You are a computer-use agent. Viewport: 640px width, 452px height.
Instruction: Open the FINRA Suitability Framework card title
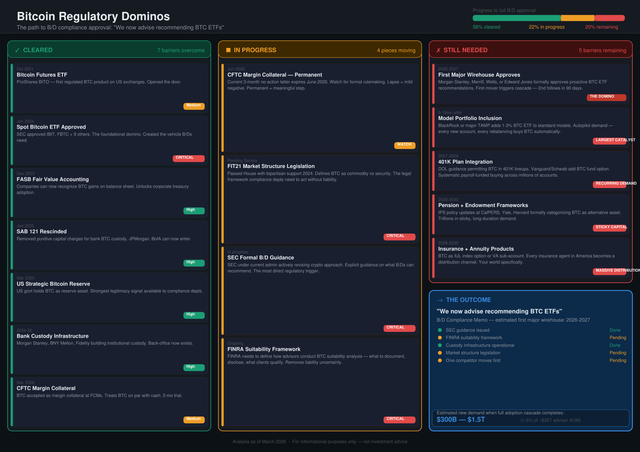264,349
